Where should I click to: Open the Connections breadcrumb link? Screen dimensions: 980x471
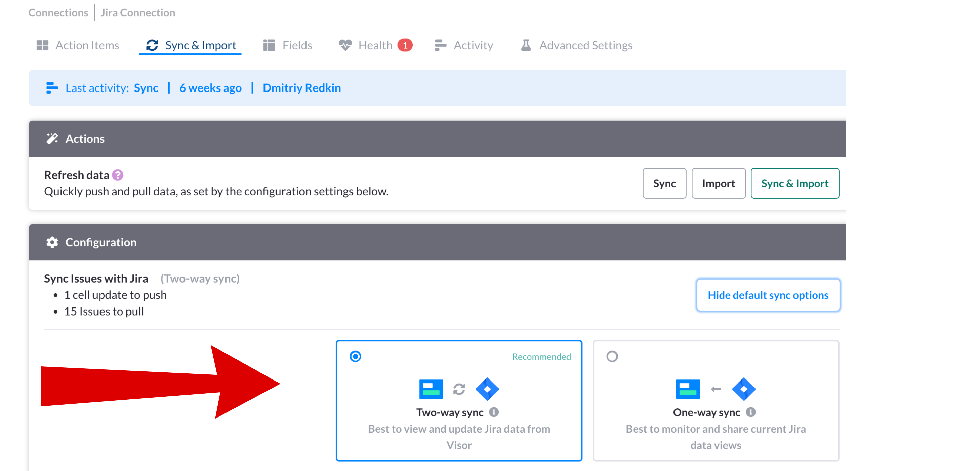pyautogui.click(x=58, y=12)
